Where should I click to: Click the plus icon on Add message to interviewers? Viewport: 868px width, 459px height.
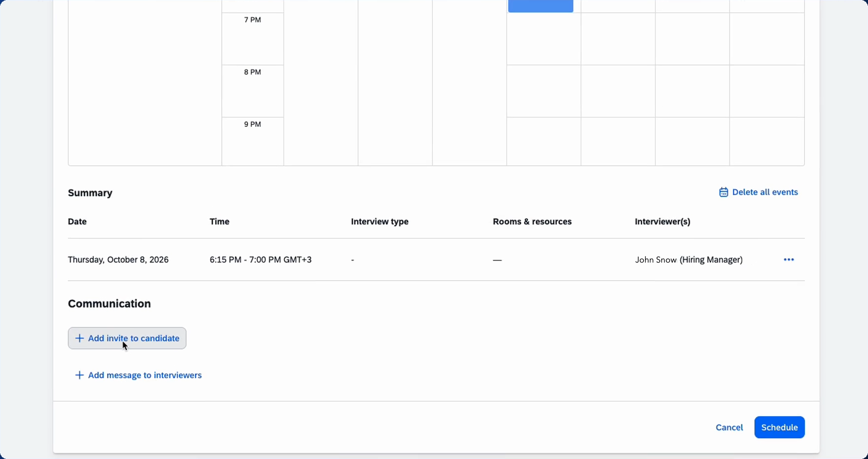[79, 375]
